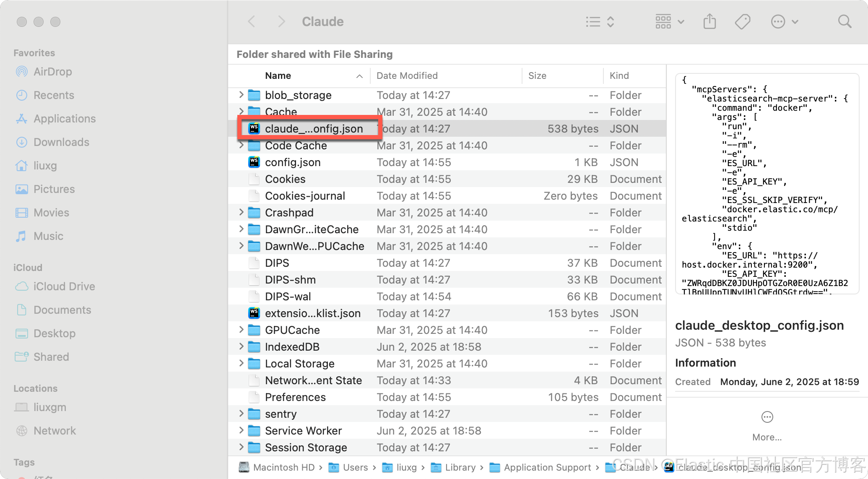Click Users in the path bar
The image size is (868, 479).
pos(348,467)
